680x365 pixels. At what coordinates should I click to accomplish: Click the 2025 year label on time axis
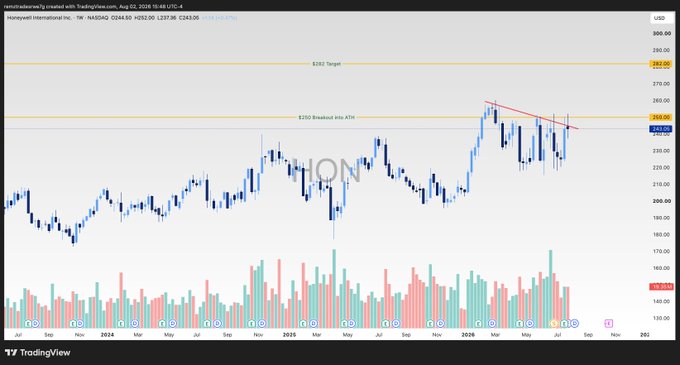click(289, 335)
